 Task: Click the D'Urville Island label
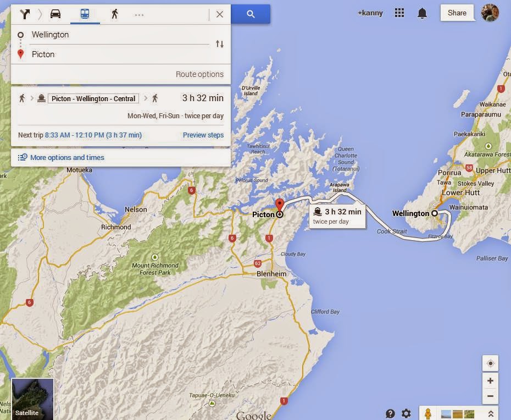[x=251, y=91]
